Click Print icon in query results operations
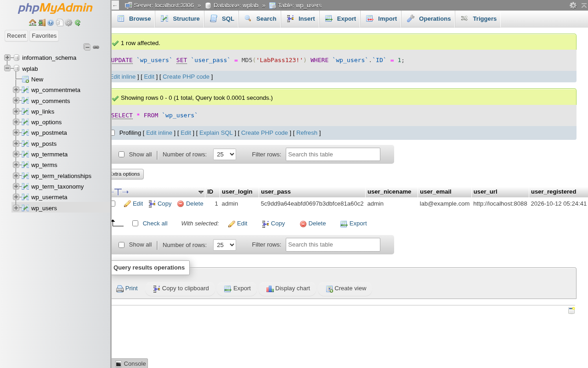The width and height of the screenshot is (588, 368). point(120,289)
